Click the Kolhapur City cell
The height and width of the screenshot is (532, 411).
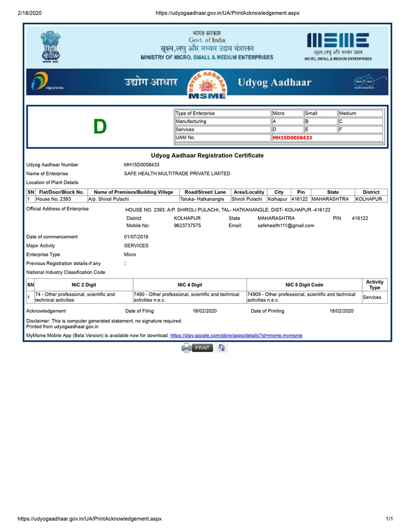pos(279,199)
